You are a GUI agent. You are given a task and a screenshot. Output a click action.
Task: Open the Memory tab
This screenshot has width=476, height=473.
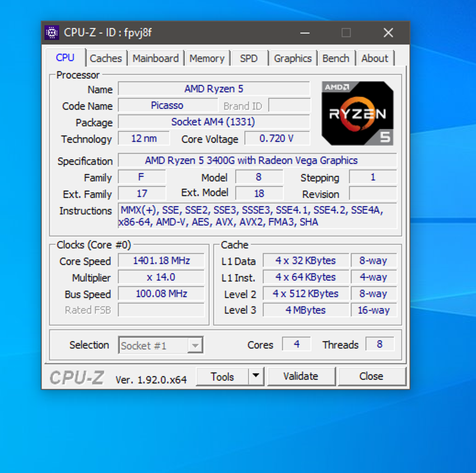point(207,58)
